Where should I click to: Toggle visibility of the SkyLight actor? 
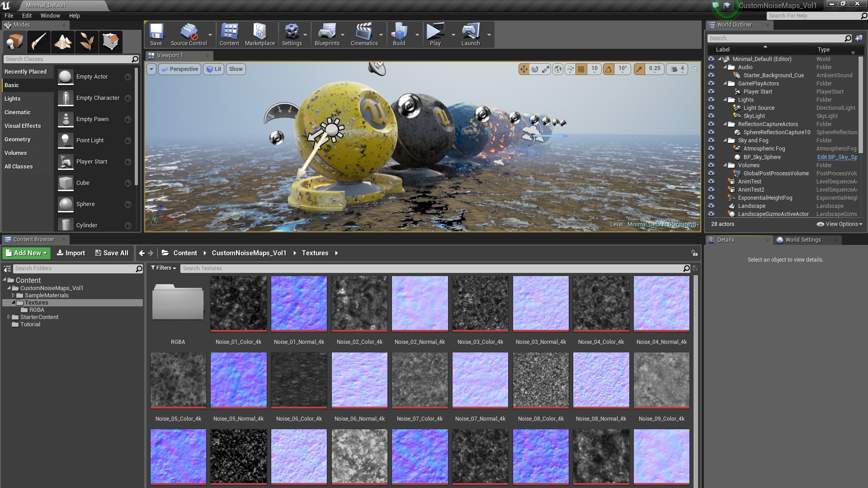click(x=711, y=116)
